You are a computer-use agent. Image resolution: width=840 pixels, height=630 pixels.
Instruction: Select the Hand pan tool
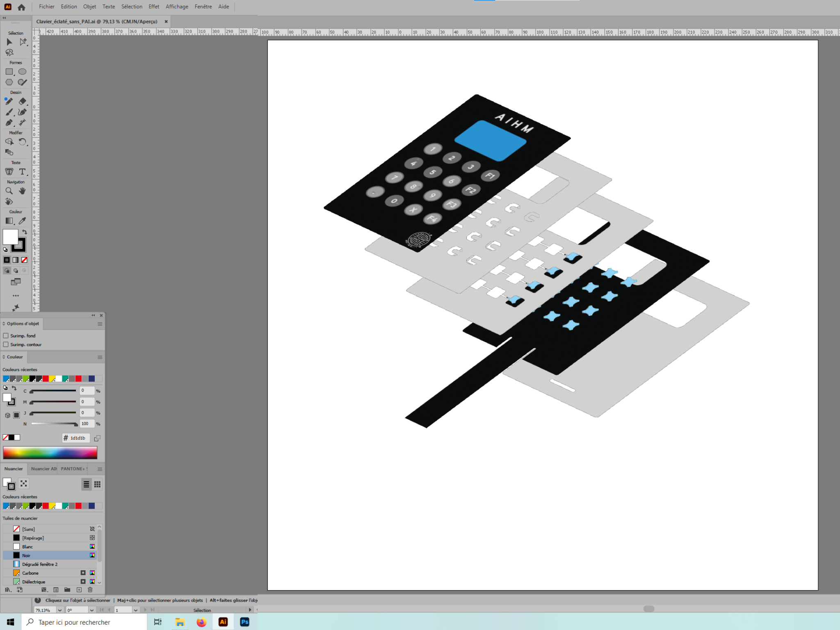pyautogui.click(x=23, y=191)
